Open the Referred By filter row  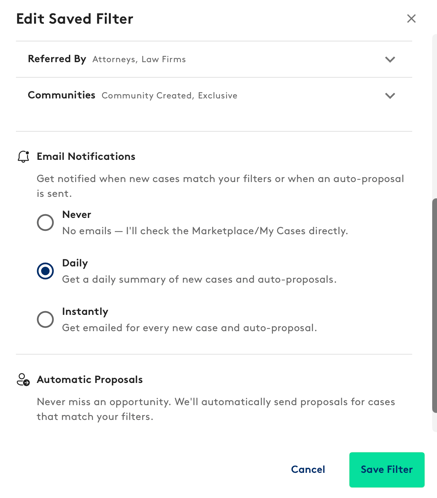coord(214,59)
